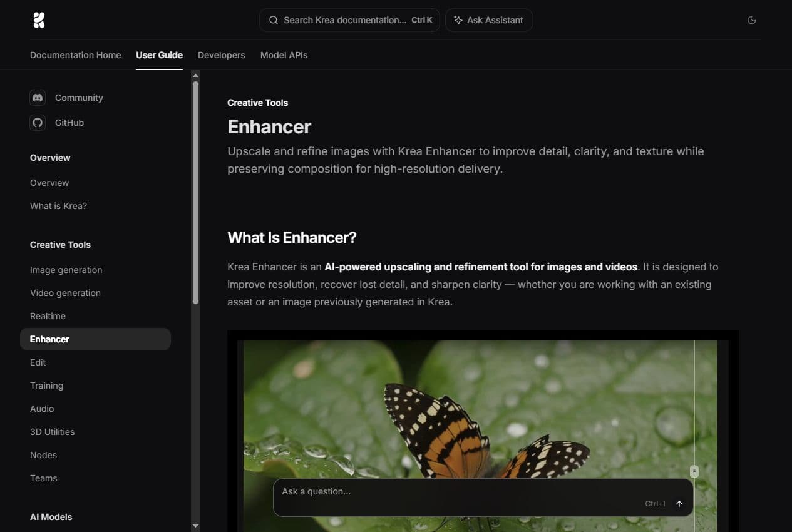This screenshot has height=532, width=792.
Task: Click sidebar scrollbar up arrow
Action: pyautogui.click(x=195, y=75)
